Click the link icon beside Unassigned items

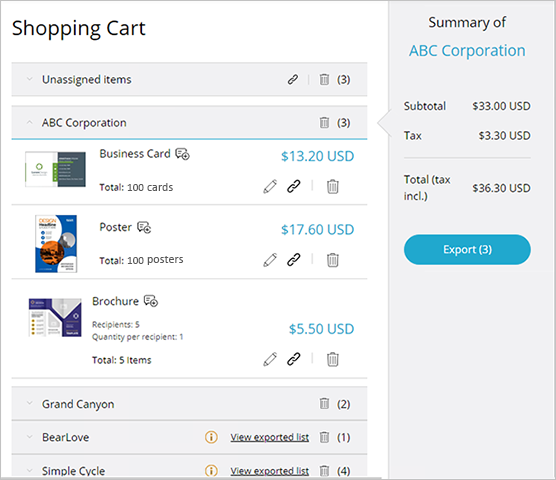(x=293, y=79)
